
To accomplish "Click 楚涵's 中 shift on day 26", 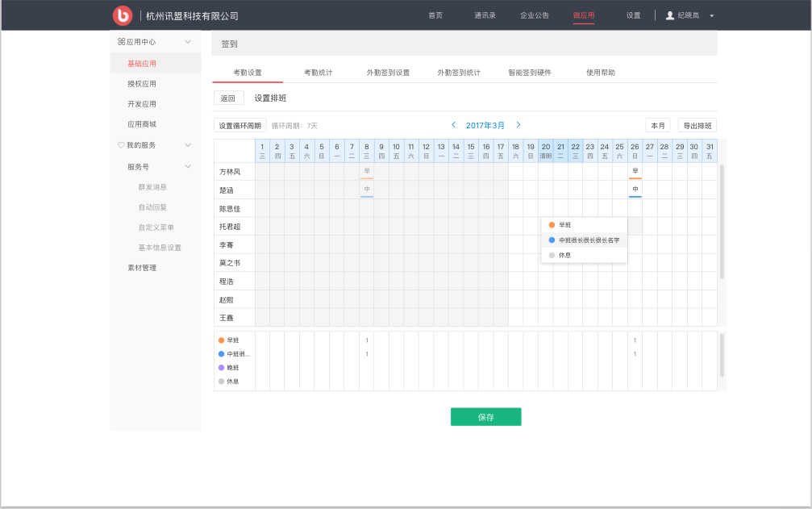I will tap(635, 190).
